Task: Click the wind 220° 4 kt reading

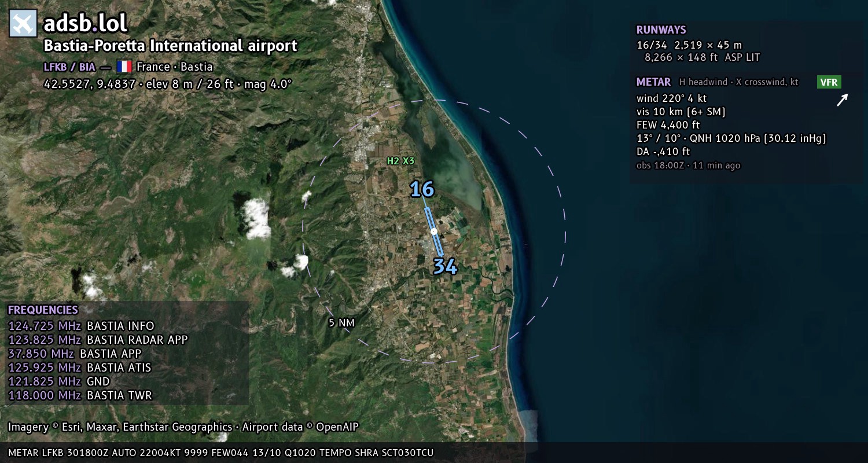Action: point(671,98)
